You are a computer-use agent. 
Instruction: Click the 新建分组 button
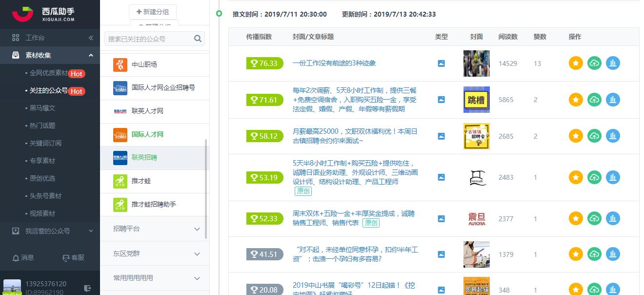click(x=153, y=12)
